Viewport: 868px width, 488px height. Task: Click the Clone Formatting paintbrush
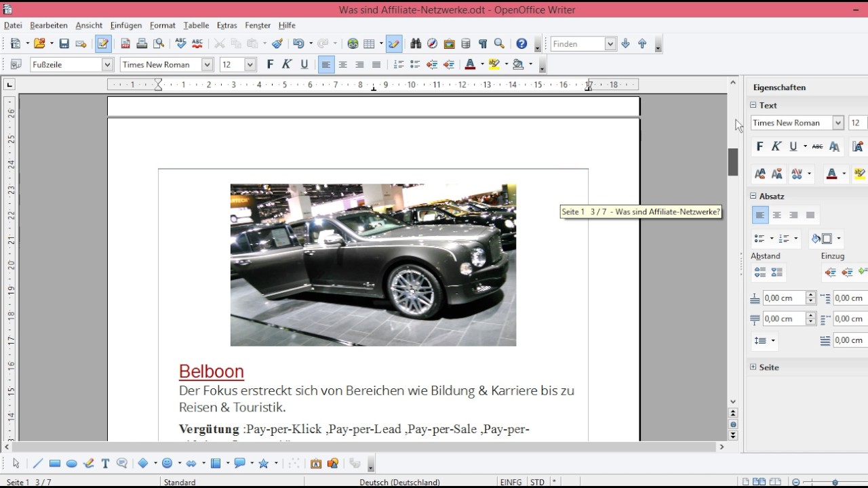277,43
